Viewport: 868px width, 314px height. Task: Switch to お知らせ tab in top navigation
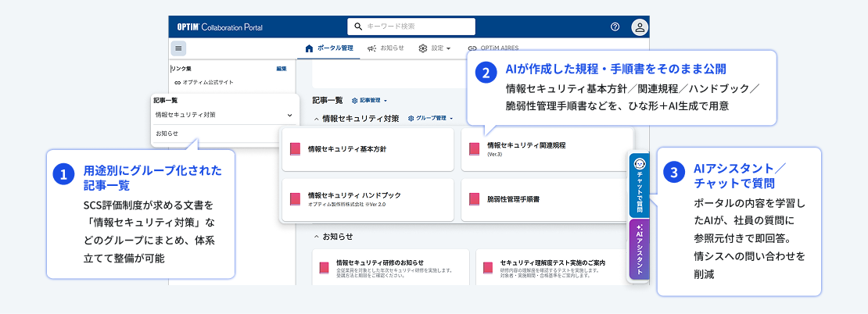(x=386, y=48)
